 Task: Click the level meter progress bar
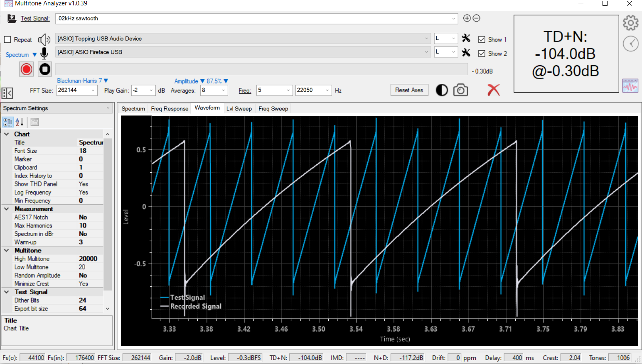[261, 69]
